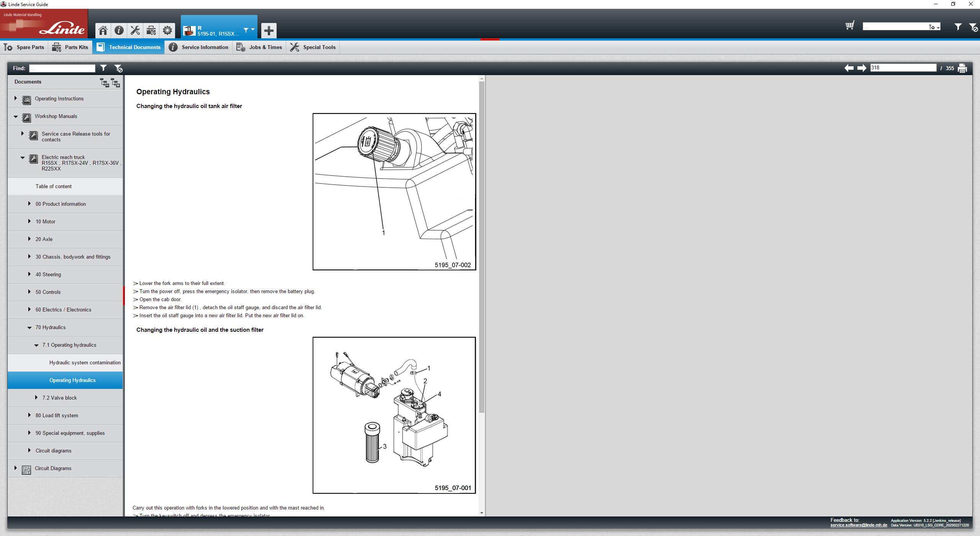This screenshot has height=536, width=980.
Task: Clear the top-right search filter
Action: (973, 27)
